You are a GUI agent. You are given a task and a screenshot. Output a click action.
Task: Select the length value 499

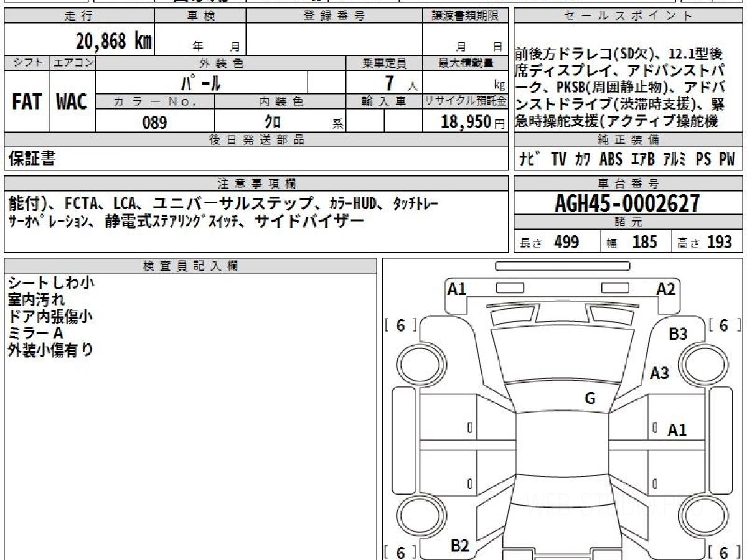tap(566, 242)
